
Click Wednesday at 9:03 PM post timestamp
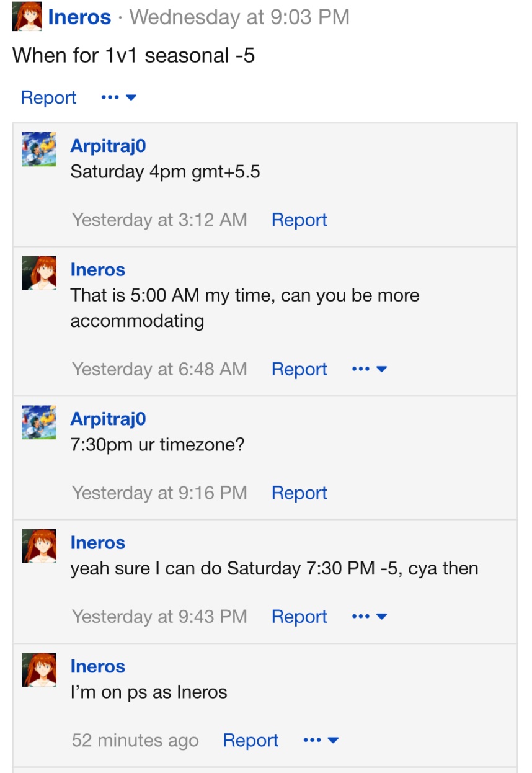tap(239, 17)
